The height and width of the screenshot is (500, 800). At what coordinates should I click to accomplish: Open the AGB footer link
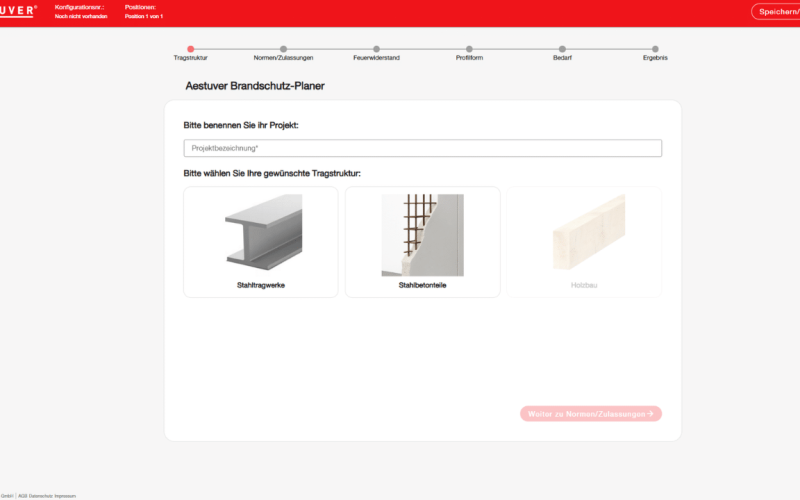click(x=22, y=496)
